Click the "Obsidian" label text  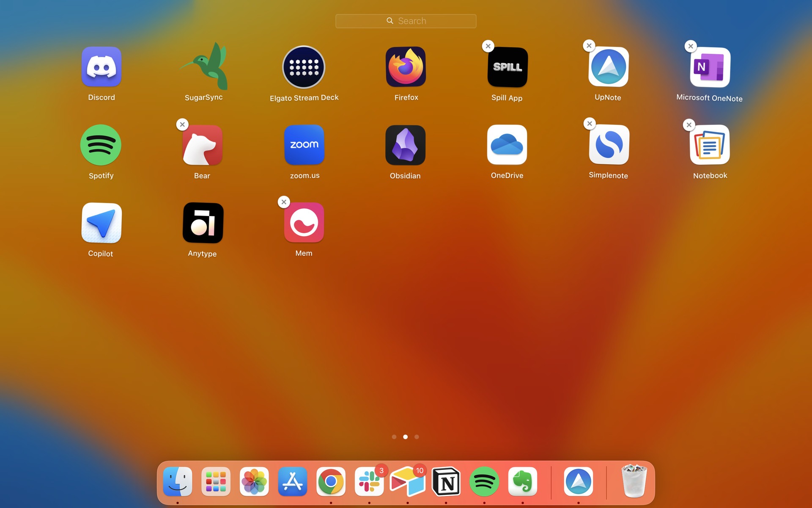click(x=405, y=176)
